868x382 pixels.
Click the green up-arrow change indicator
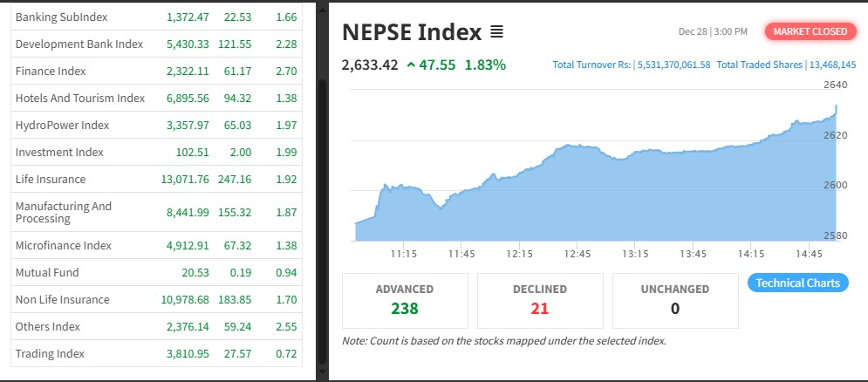pyautogui.click(x=412, y=65)
